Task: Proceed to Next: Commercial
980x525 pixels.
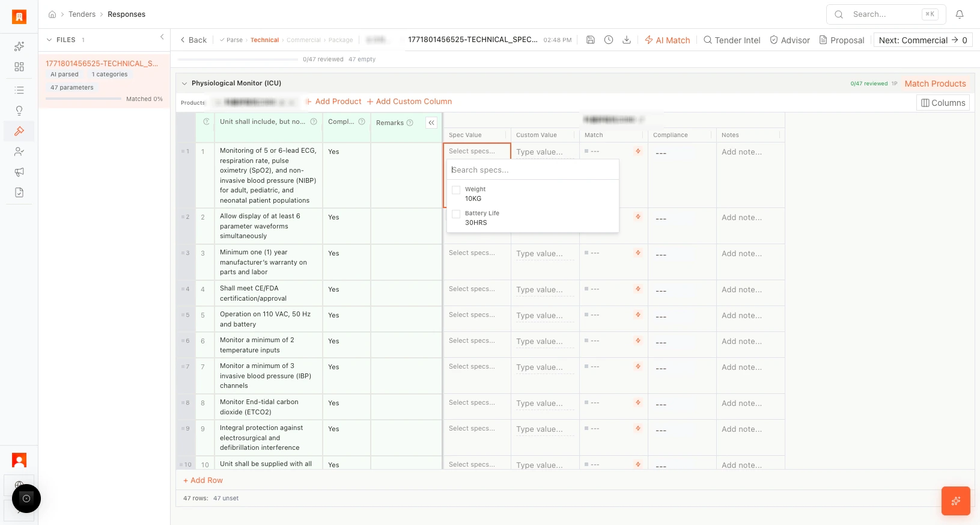Action: tap(923, 40)
